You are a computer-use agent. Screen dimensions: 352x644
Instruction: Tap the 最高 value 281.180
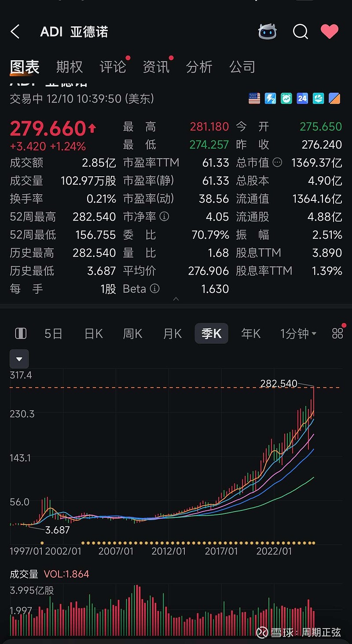coord(209,127)
